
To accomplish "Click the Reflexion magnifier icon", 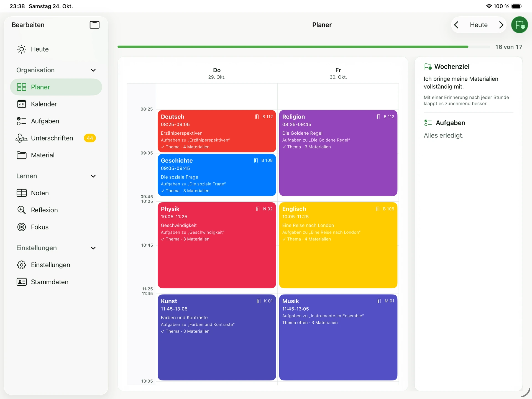I will [x=22, y=210].
